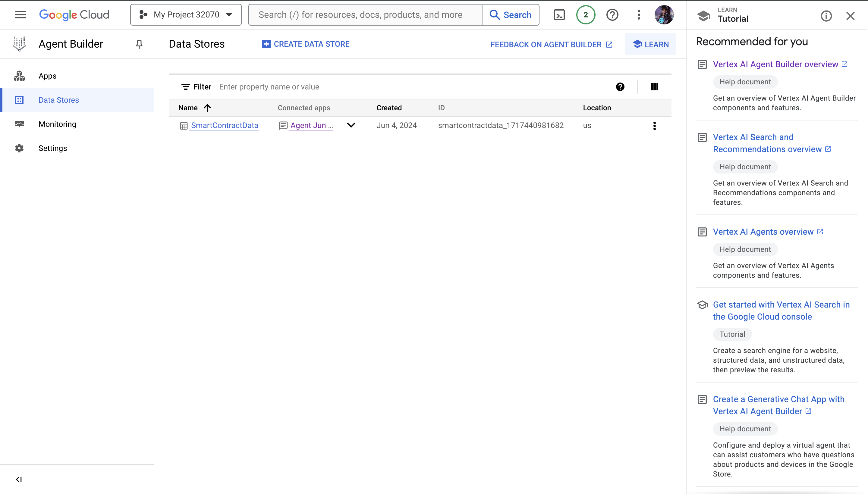
Task: Click the tutorial panel info icon
Action: pos(826,16)
